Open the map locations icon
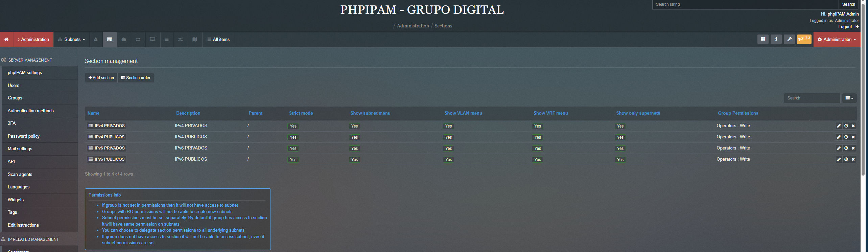Screen dimensions: 868x252 click(x=195, y=40)
